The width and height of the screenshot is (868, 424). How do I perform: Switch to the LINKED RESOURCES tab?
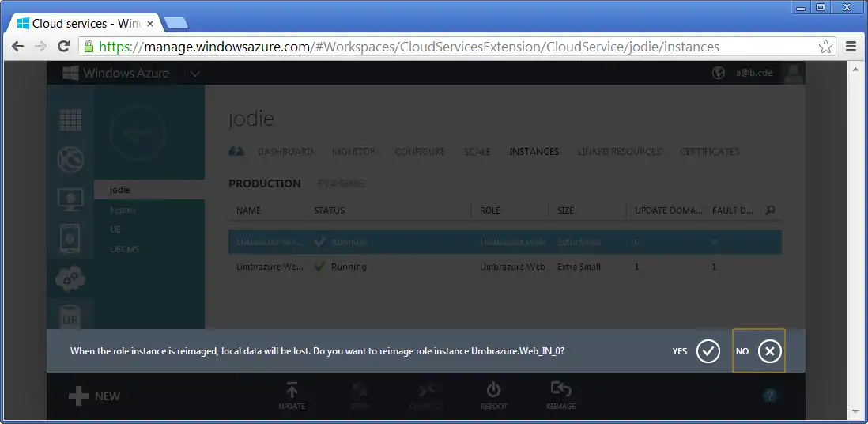pyautogui.click(x=620, y=151)
